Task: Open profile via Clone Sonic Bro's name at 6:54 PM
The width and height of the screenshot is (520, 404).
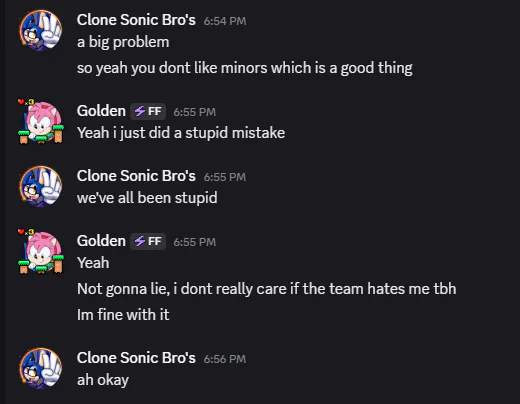Action: [x=136, y=20]
